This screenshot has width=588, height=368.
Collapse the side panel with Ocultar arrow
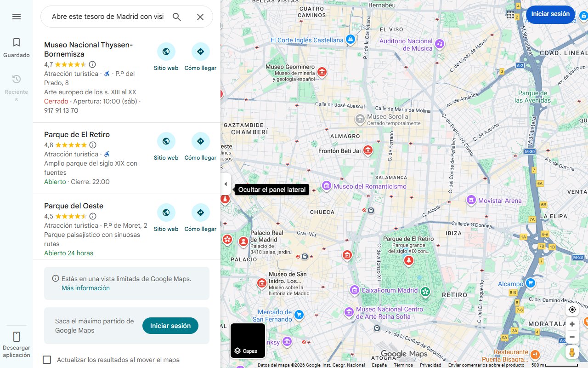coord(226,184)
